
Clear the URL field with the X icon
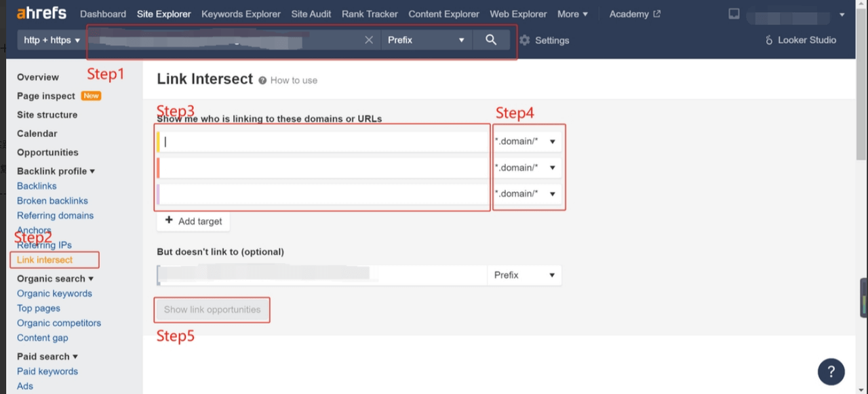tap(369, 40)
